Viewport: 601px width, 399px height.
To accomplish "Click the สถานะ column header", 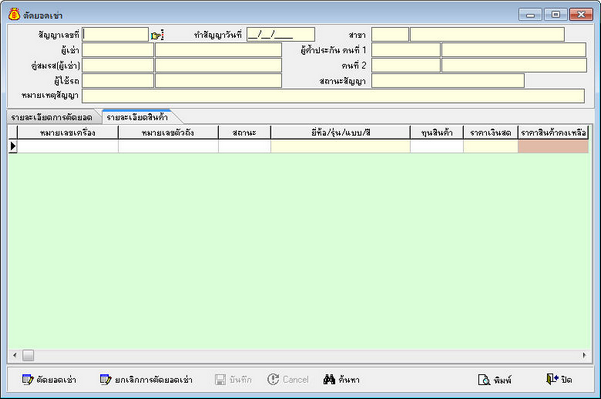I will point(245,133).
